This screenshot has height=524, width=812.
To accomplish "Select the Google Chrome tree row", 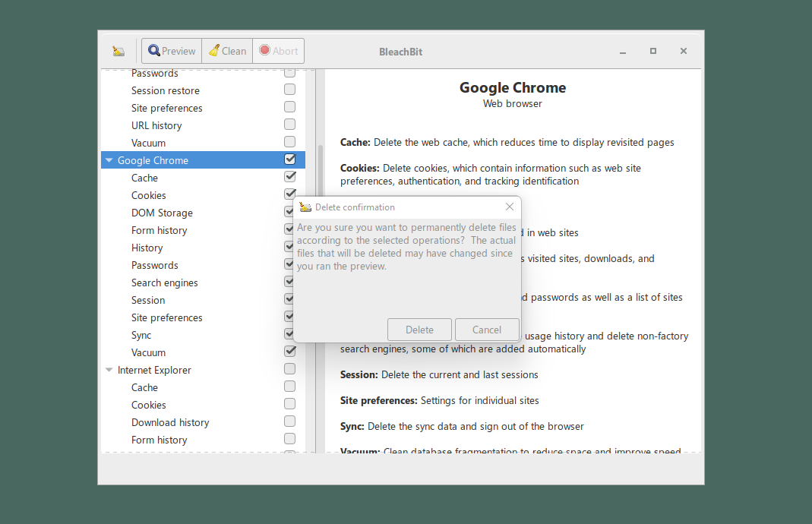I will [x=203, y=160].
